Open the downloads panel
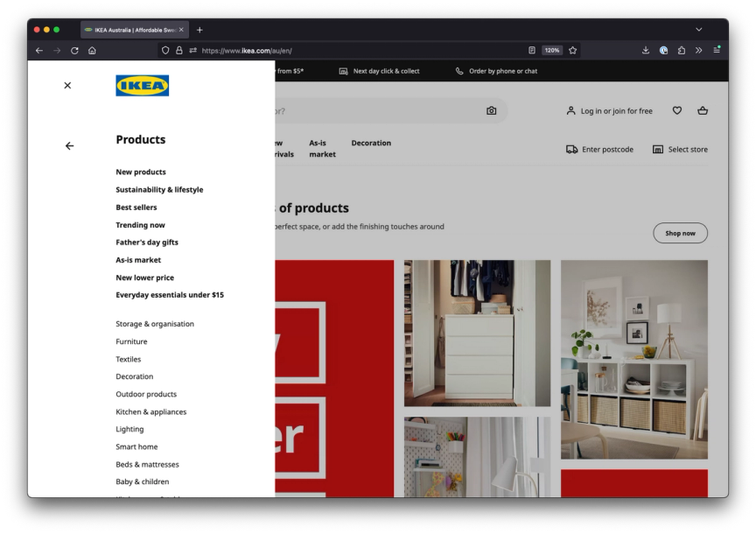Screen dimensions: 756x534 (x=646, y=50)
